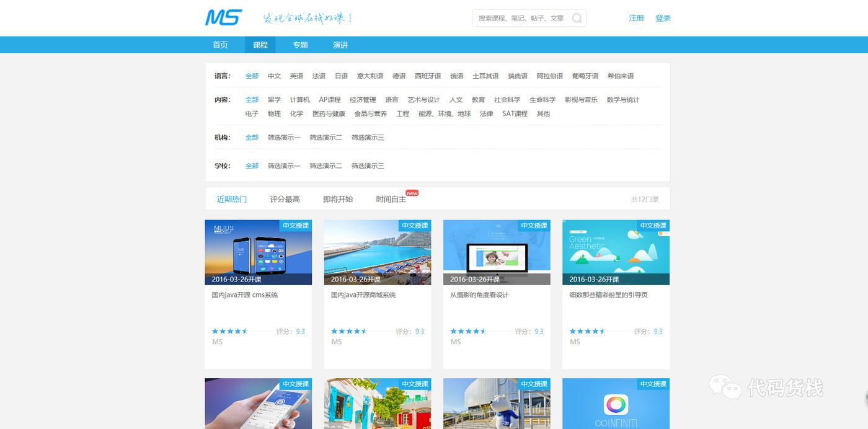Filter language by 俄语
Screen dimensions: 868x429
coord(456,76)
